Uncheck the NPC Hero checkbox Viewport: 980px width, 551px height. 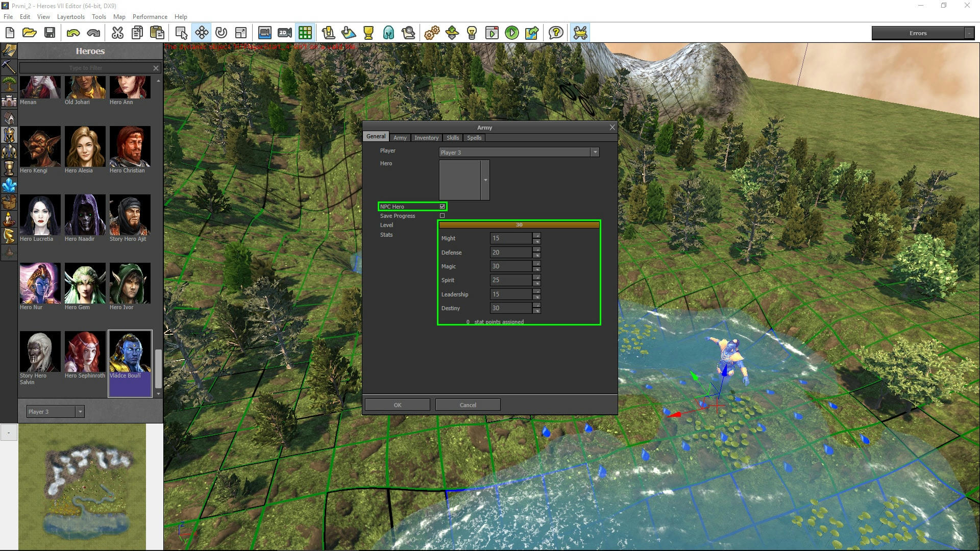[x=442, y=207]
